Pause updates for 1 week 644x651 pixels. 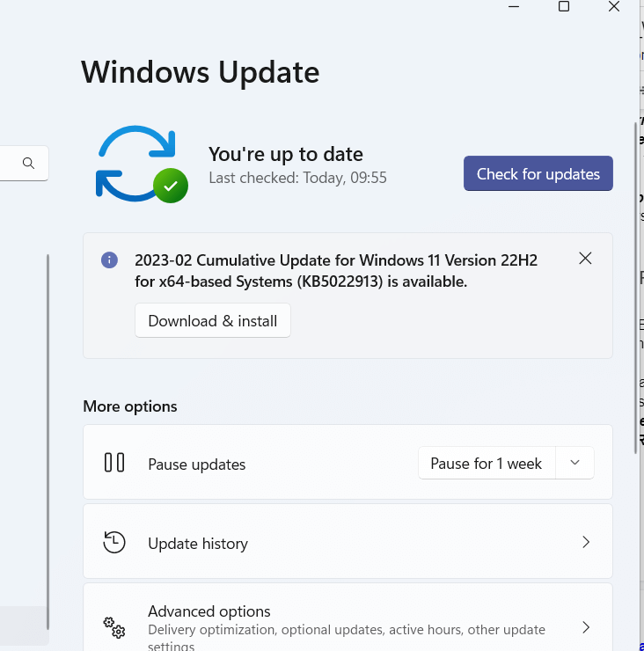click(487, 463)
